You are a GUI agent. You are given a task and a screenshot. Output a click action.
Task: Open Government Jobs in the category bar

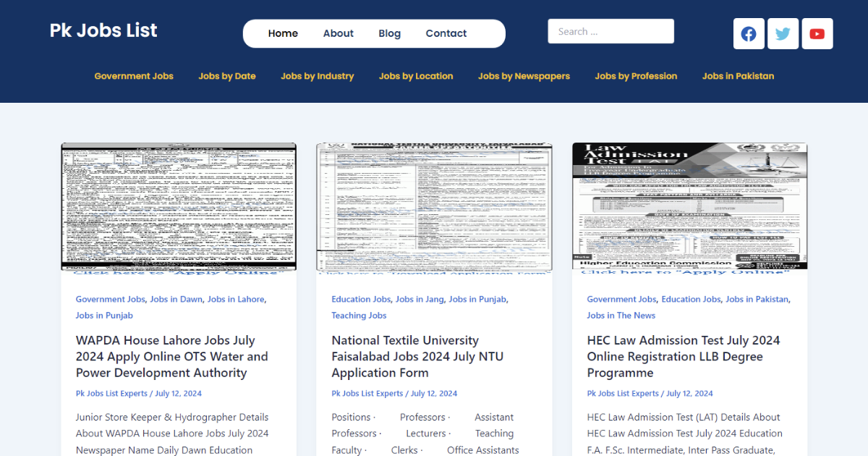coord(134,76)
